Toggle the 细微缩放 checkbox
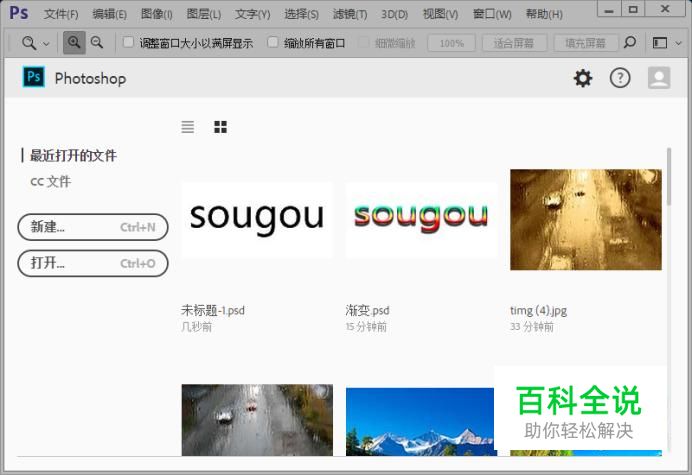 [364, 42]
